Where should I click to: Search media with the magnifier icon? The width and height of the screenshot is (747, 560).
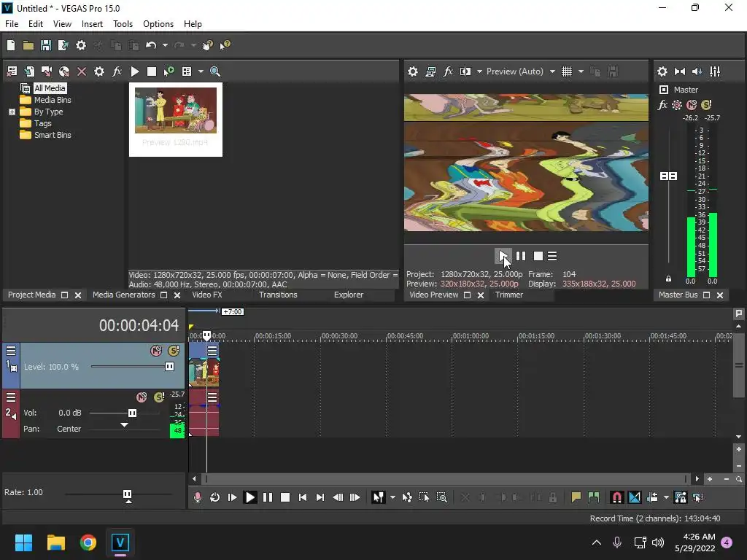[215, 71]
